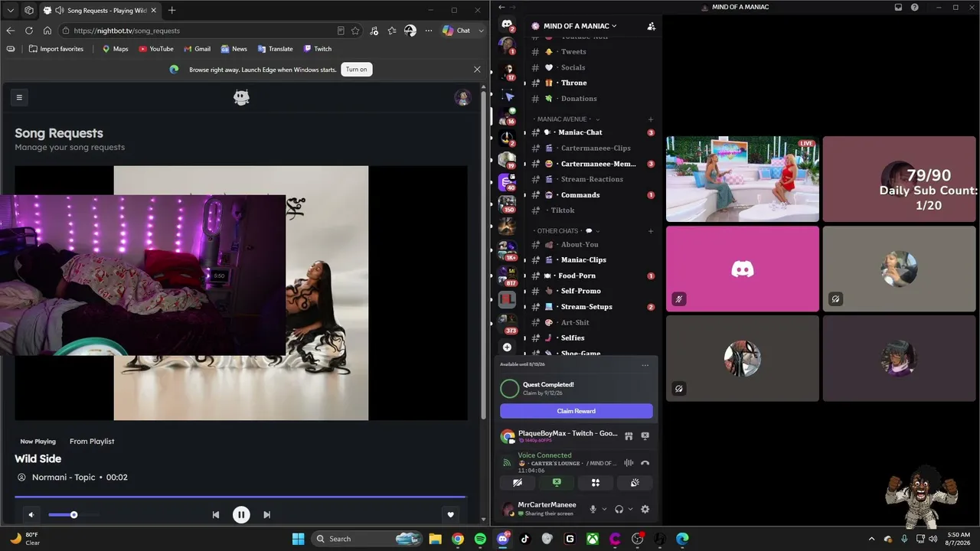The width and height of the screenshot is (980, 551).
Task: Open the quest options ellipsis menu
Action: pos(645,365)
